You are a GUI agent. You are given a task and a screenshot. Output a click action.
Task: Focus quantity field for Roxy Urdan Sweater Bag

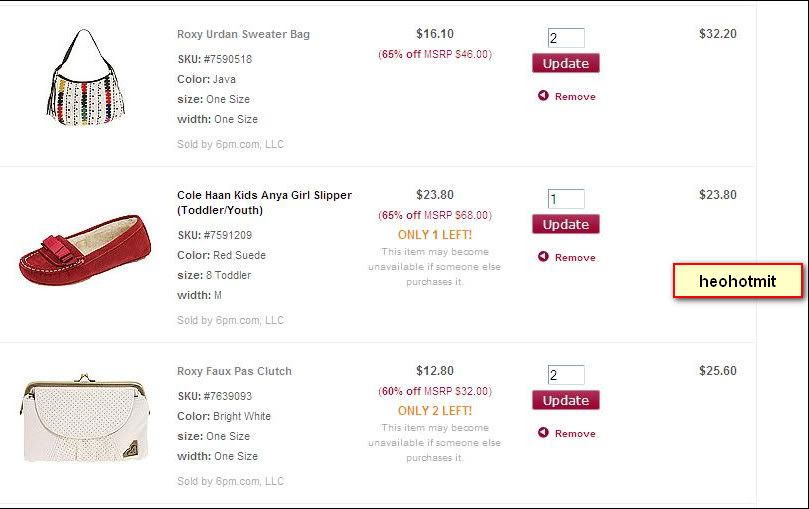coord(565,38)
